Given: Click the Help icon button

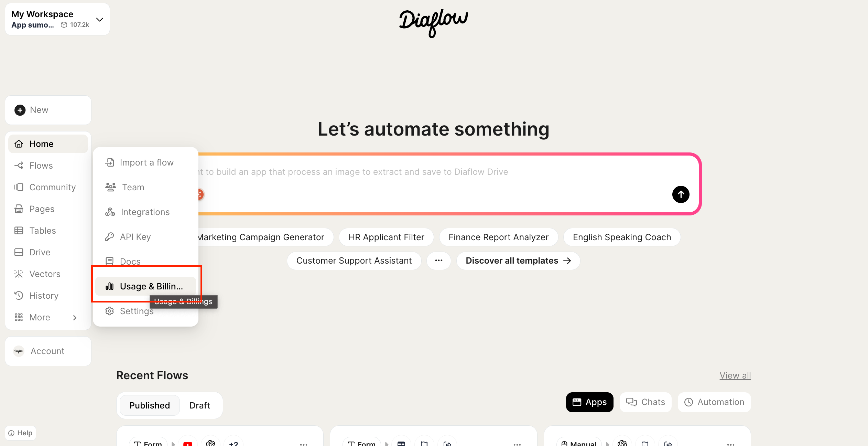Looking at the screenshot, I should (x=20, y=433).
